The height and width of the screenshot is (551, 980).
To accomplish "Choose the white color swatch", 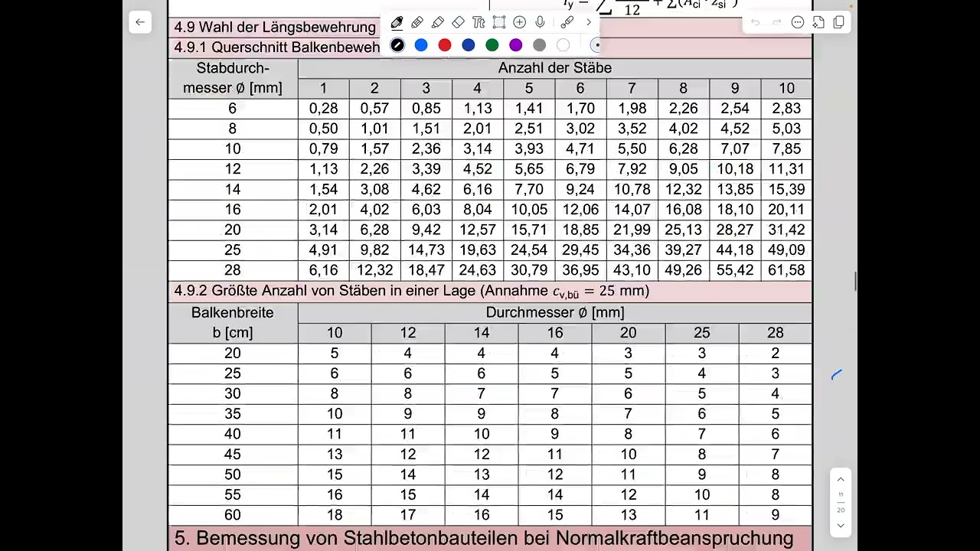I will pos(563,45).
